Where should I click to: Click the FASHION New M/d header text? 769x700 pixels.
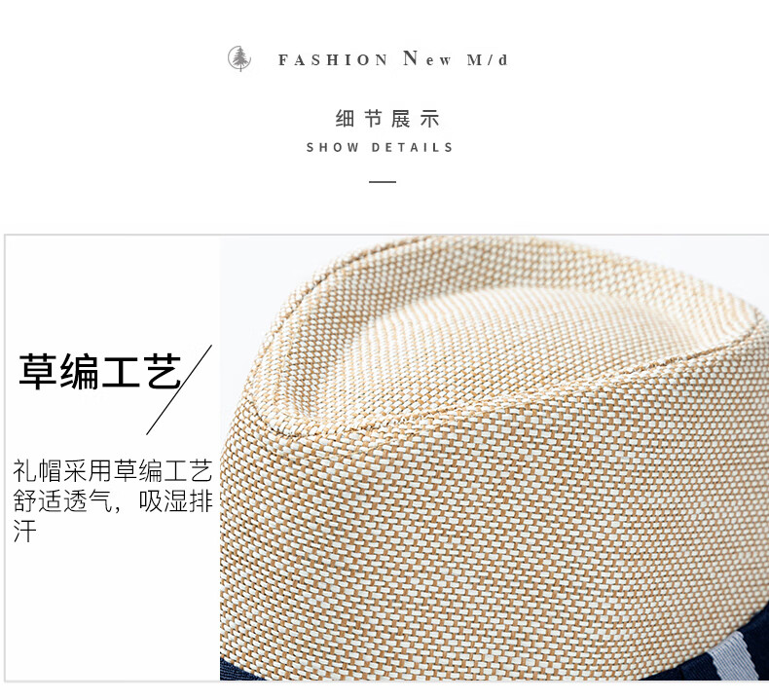(x=393, y=58)
